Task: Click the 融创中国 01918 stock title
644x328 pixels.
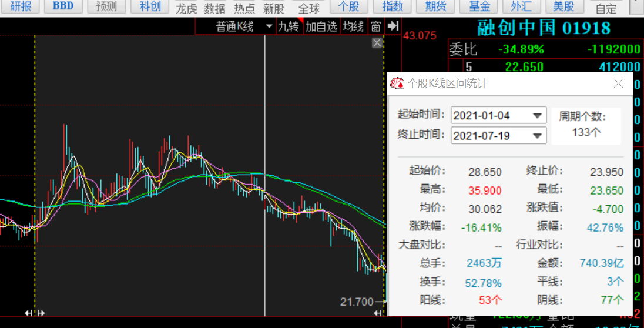Action: point(543,28)
